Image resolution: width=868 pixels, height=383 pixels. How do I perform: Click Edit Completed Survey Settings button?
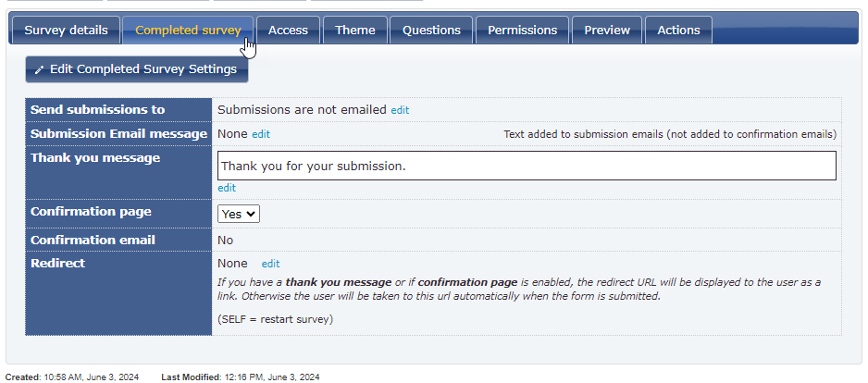pyautogui.click(x=137, y=69)
